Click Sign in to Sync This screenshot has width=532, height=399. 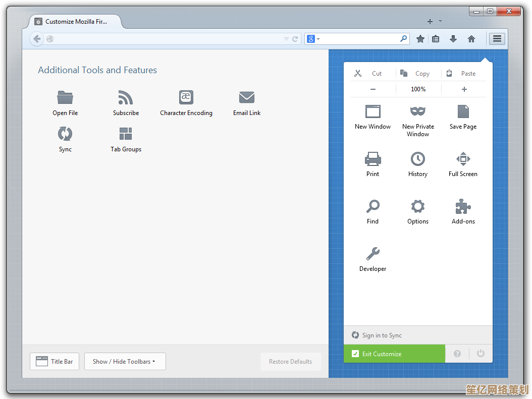418,335
